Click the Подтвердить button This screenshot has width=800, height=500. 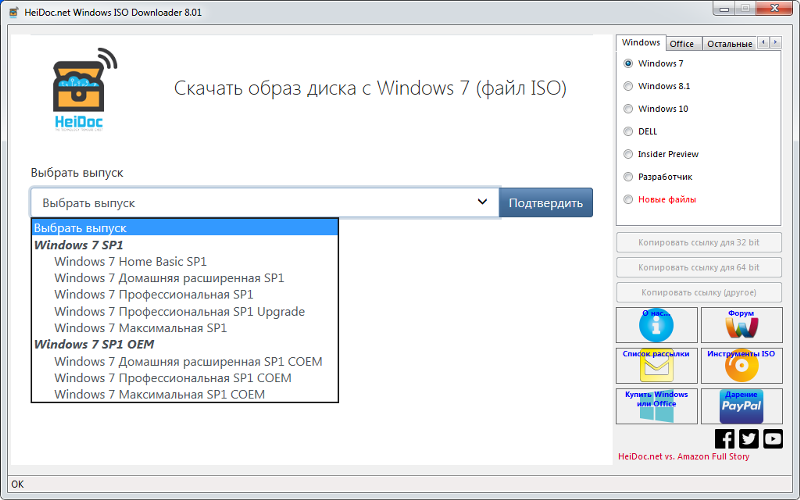546,203
